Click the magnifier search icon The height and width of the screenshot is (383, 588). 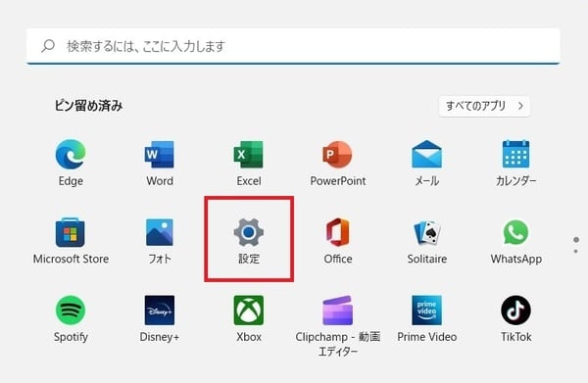pos(48,46)
